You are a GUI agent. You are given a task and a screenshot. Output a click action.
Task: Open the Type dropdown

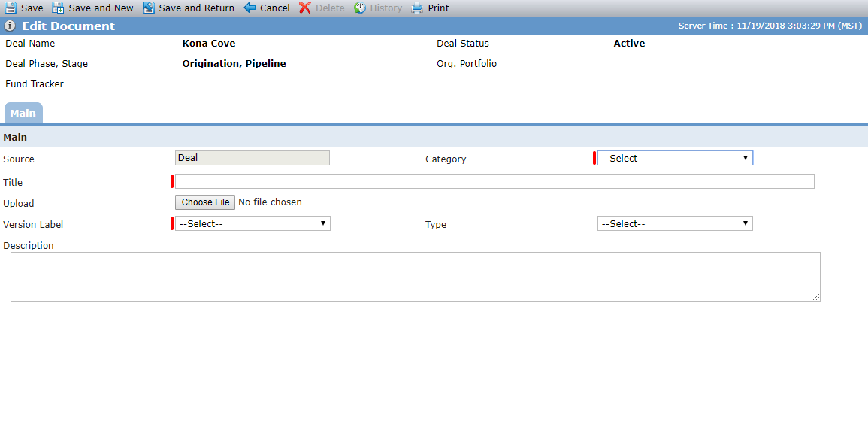(x=675, y=224)
